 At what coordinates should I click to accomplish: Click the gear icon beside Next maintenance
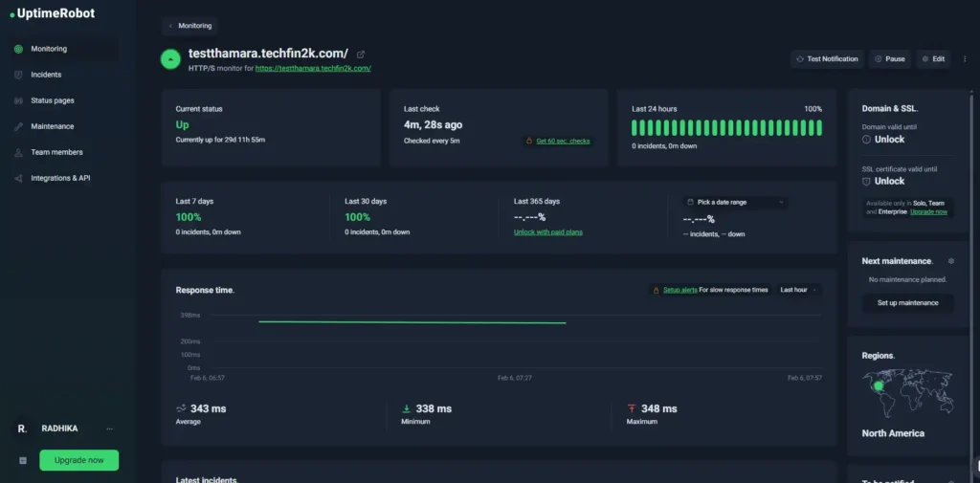click(951, 260)
